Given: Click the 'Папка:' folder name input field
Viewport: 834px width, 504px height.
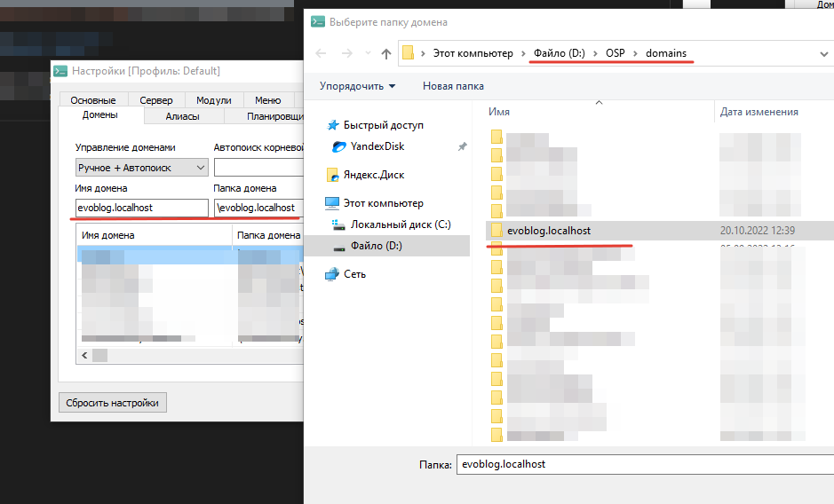Looking at the screenshot, I should [645, 464].
